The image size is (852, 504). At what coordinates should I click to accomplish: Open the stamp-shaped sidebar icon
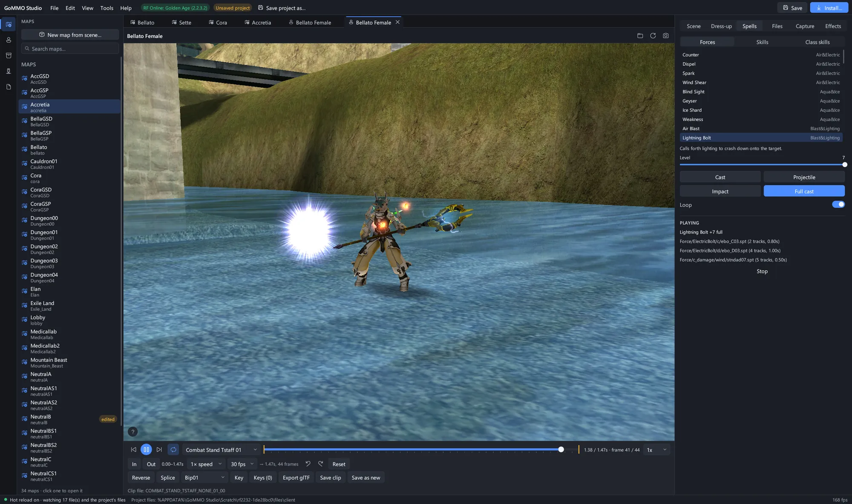coord(9,71)
